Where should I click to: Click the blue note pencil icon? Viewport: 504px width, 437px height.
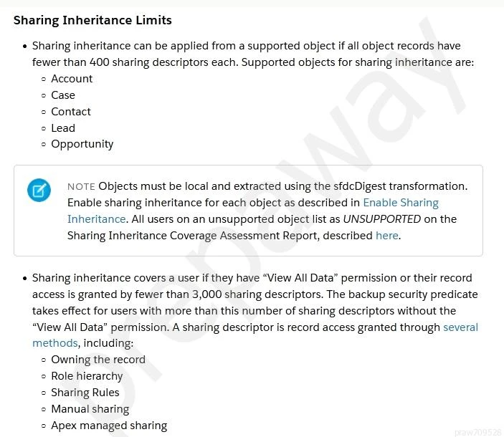click(39, 191)
